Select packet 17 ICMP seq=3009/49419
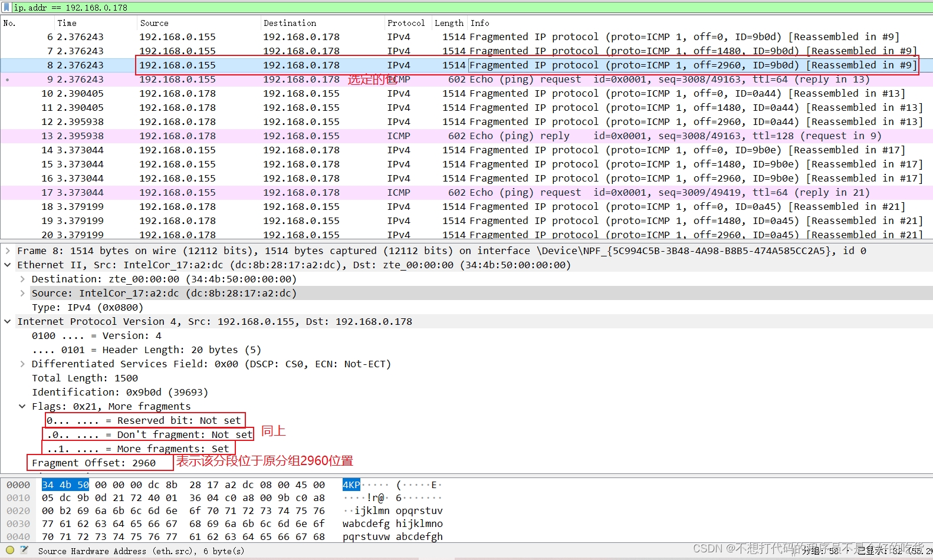The height and width of the screenshot is (560, 933). click(x=466, y=192)
